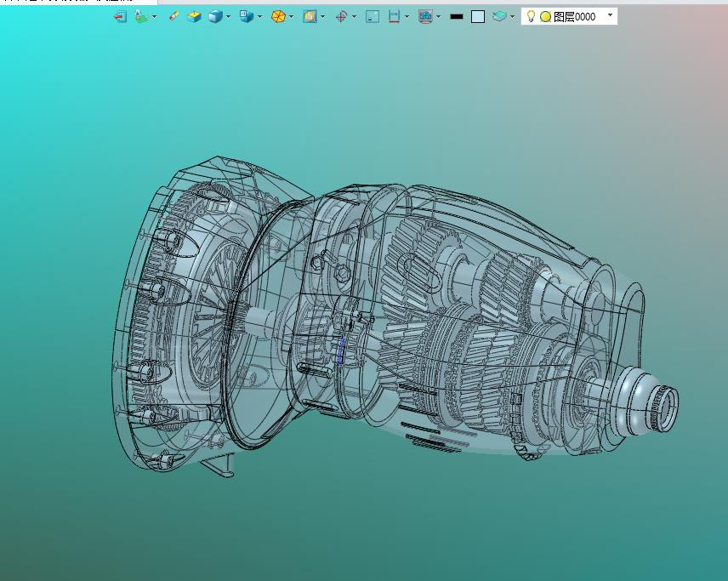Screen dimensions: 728x581
Task: Click the view orientation cube icon
Action: pyautogui.click(x=246, y=16)
